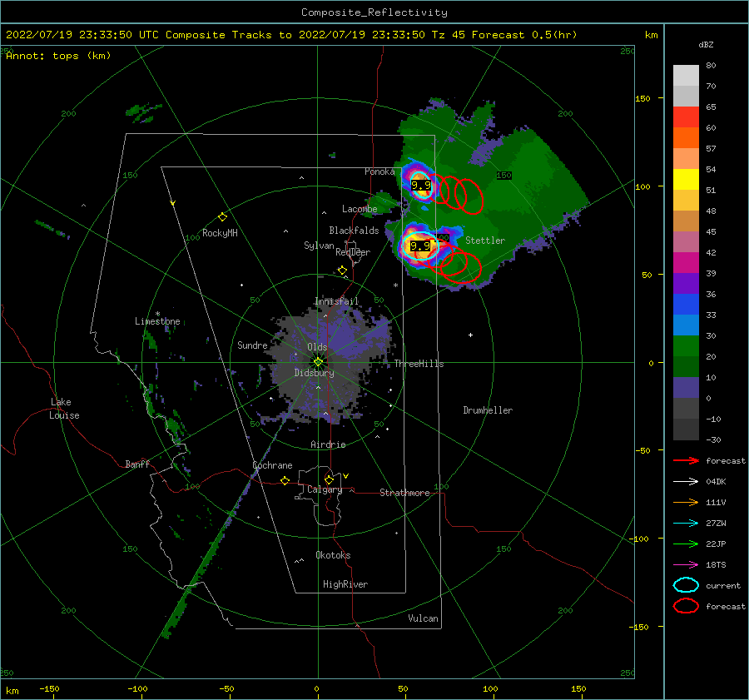The image size is (749, 700).
Task: Click the Ponoka city label
Action: pos(379,171)
